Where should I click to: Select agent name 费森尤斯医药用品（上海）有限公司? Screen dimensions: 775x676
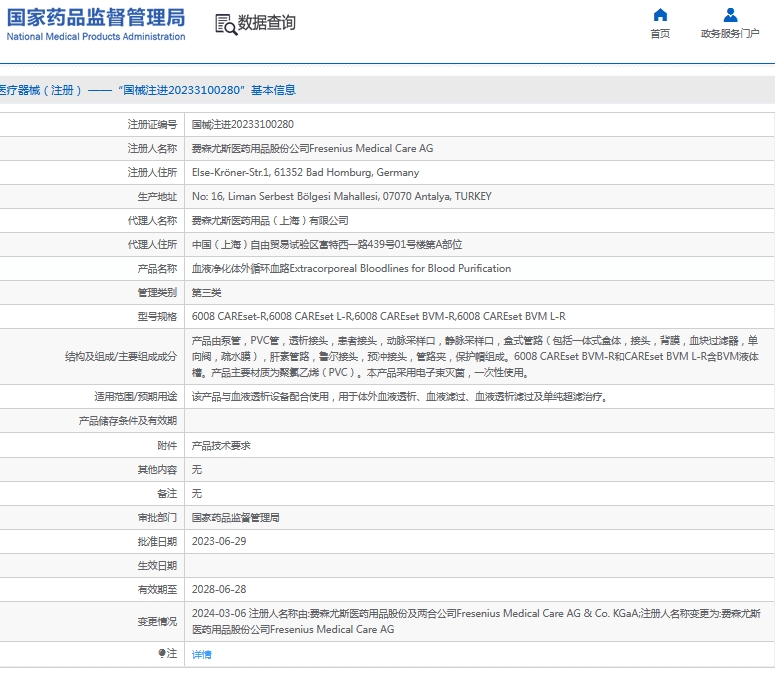(x=270, y=220)
